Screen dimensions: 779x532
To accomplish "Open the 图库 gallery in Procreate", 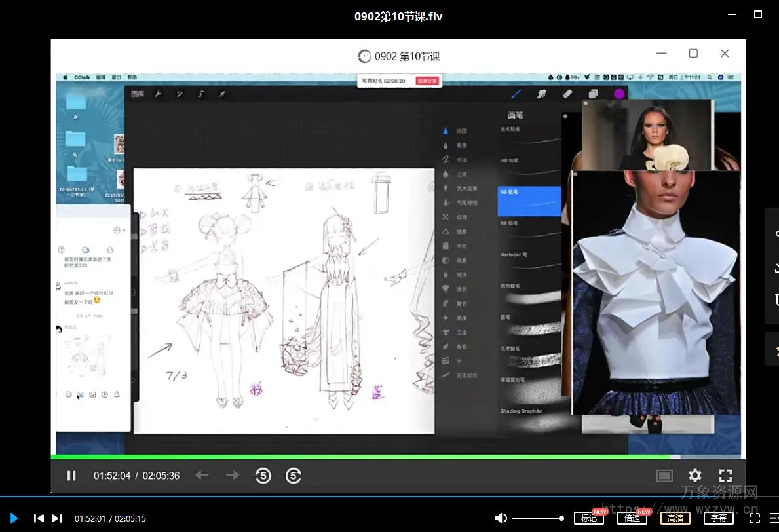I will coord(138,94).
